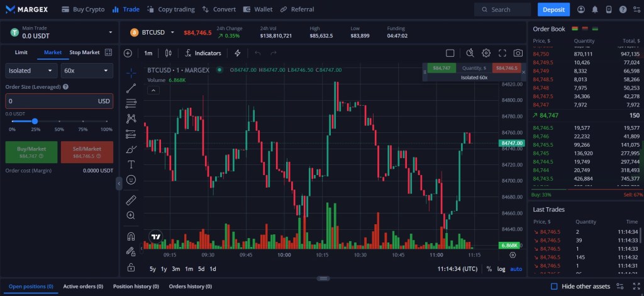Viewport: 644px width, 296px height.
Task: Open the 1m timeframe selector
Action: click(148, 53)
